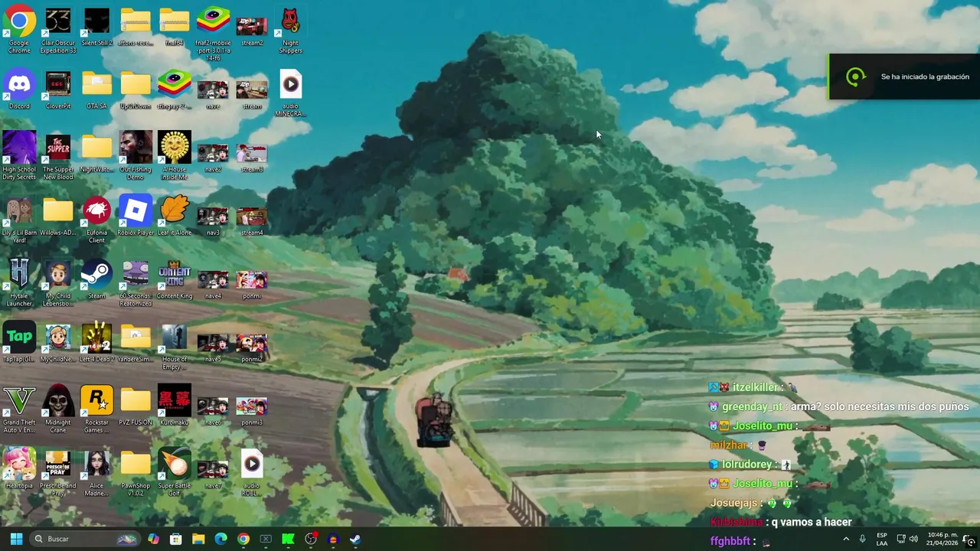Select the Steam desktop shortcut
Image resolution: width=980 pixels, height=551 pixels.
(96, 280)
